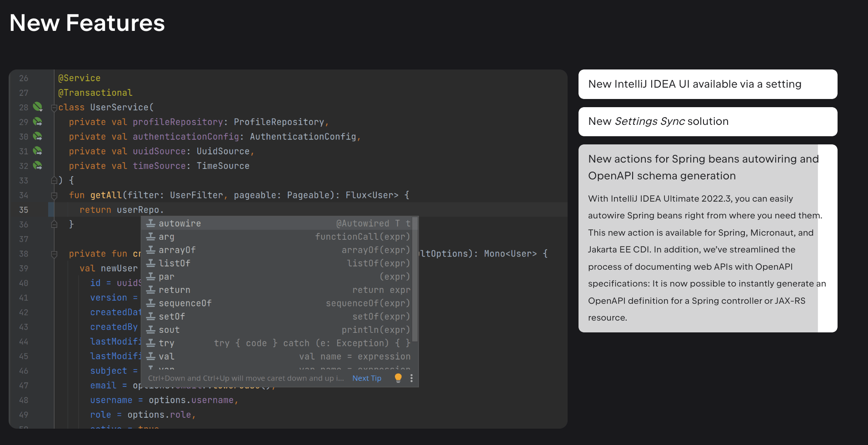
Task: Click the live template icon next to val
Action: (x=150, y=356)
